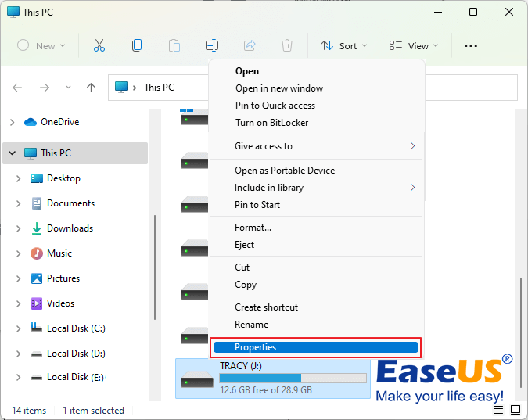Open the Give access to submenu
The width and height of the screenshot is (528, 420).
[x=316, y=146]
